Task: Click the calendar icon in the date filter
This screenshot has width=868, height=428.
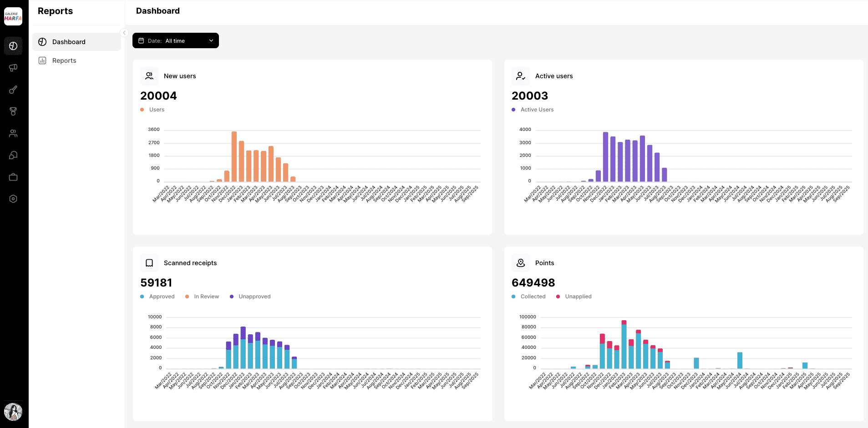Action: pyautogui.click(x=141, y=40)
